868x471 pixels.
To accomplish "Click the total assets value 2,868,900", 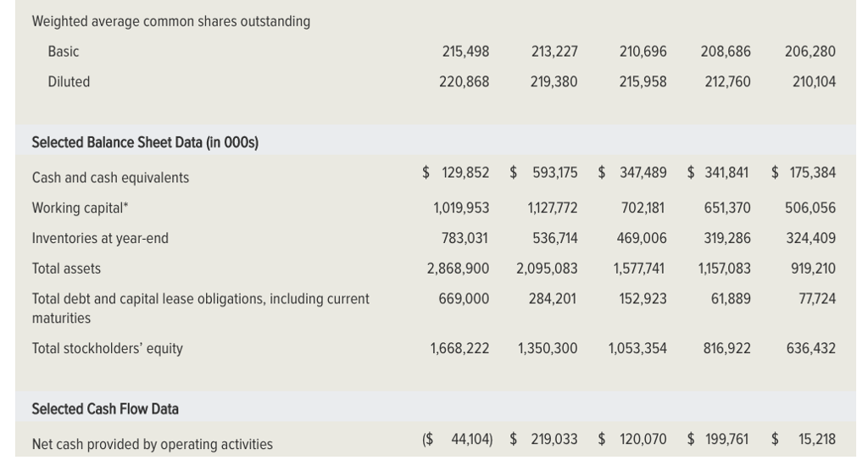I will tap(458, 269).
